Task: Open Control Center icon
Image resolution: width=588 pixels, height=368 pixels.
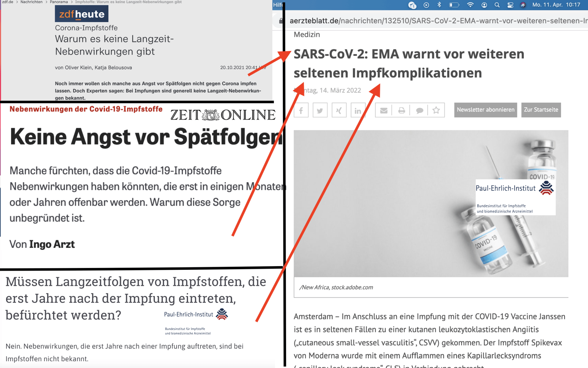Action: [x=510, y=5]
